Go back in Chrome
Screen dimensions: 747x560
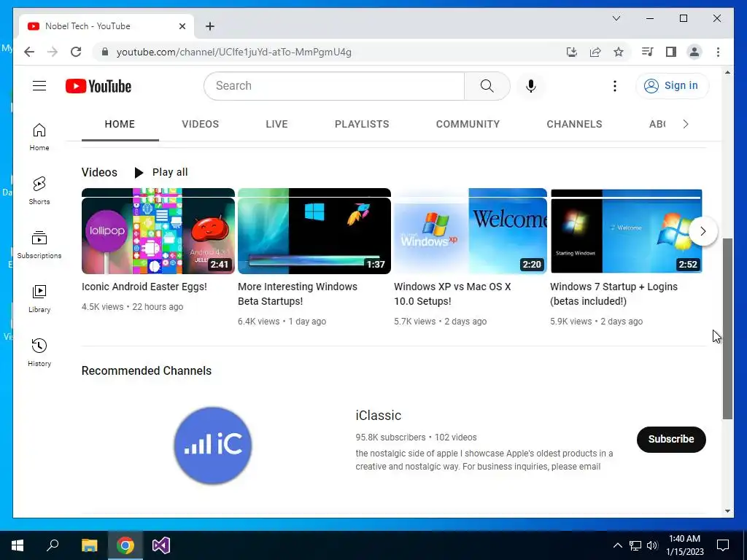29,52
